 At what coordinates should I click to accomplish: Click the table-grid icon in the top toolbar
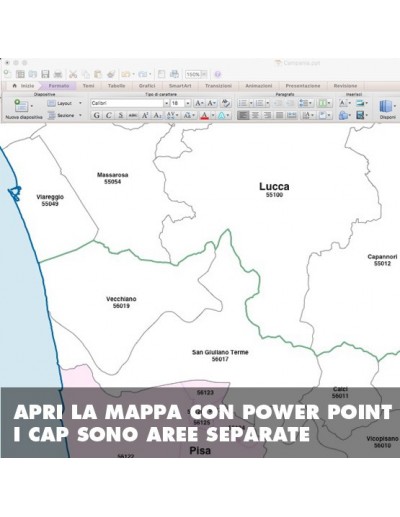click(x=20, y=74)
